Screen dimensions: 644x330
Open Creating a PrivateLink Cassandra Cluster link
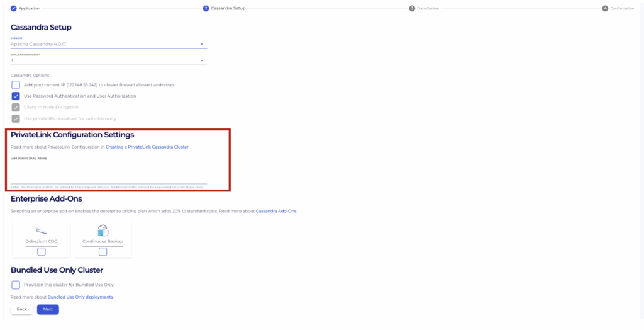point(147,147)
